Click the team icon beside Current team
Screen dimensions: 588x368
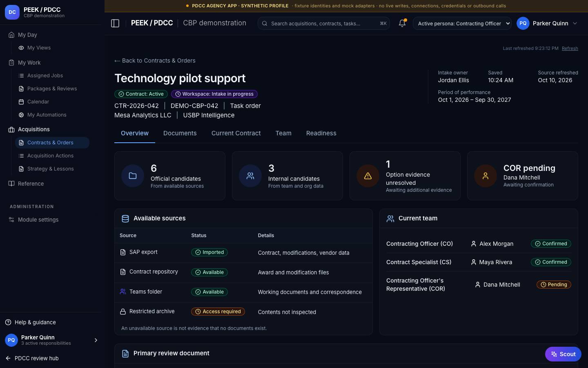tap(390, 219)
